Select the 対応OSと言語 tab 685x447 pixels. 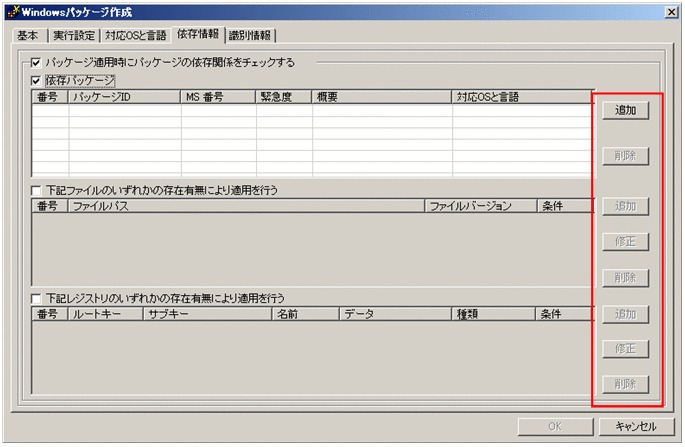tap(136, 35)
